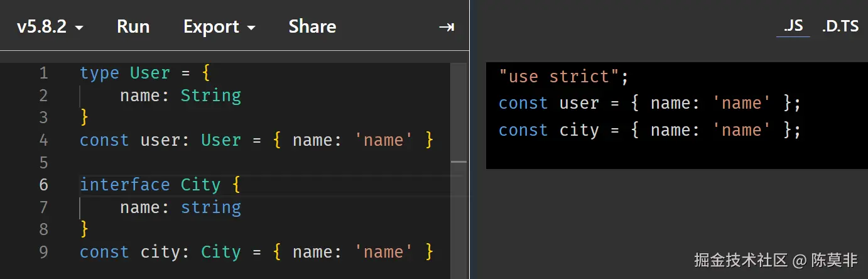Place cursor on empty line 5

188,163
